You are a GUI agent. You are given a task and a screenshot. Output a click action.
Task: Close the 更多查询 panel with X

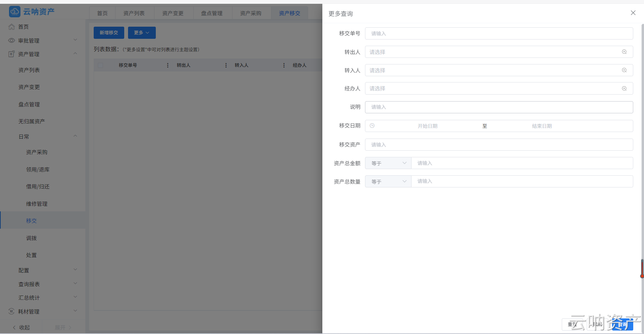(x=633, y=13)
